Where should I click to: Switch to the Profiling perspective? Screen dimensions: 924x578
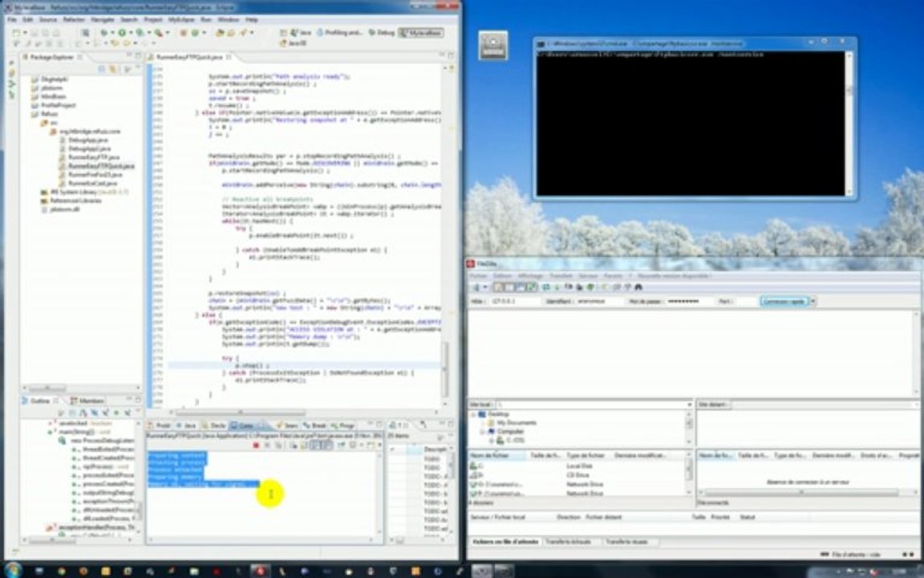(339, 33)
